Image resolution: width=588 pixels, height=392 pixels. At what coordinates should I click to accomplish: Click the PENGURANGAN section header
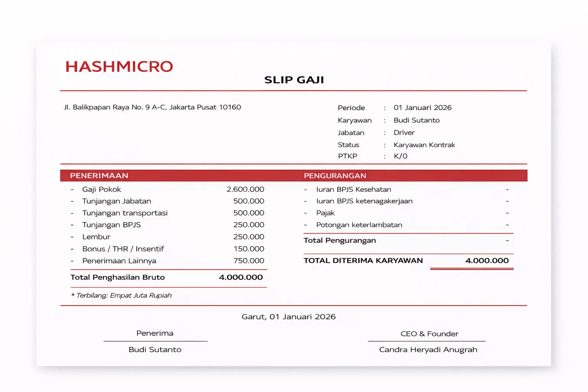(335, 175)
